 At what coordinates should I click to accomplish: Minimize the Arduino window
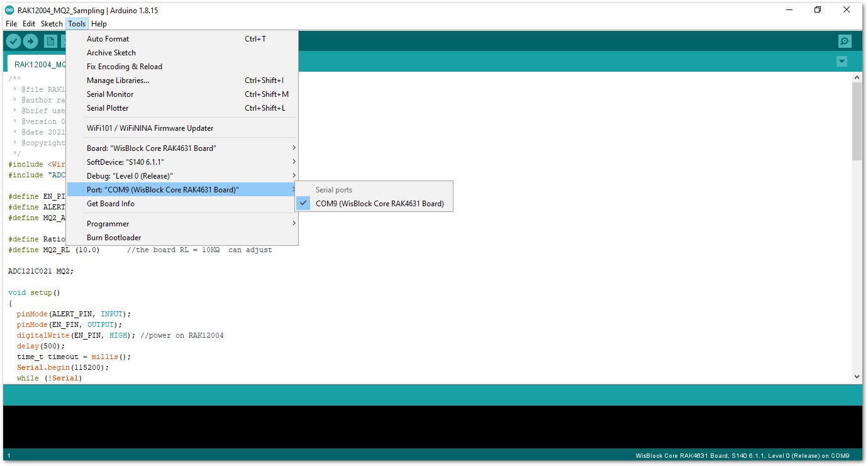pos(789,9)
